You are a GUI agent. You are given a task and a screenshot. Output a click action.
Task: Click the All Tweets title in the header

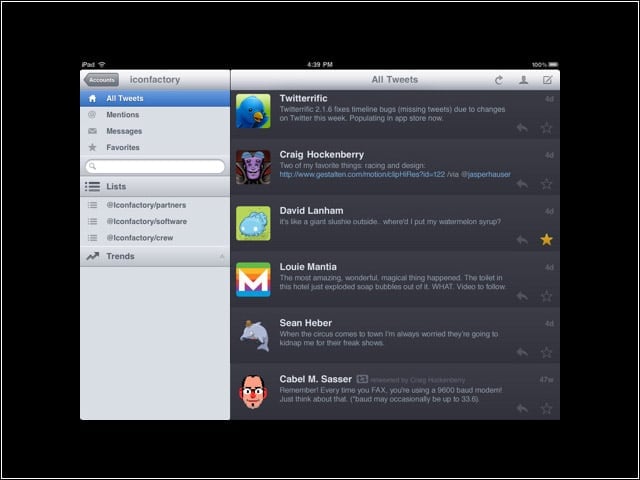pos(395,80)
